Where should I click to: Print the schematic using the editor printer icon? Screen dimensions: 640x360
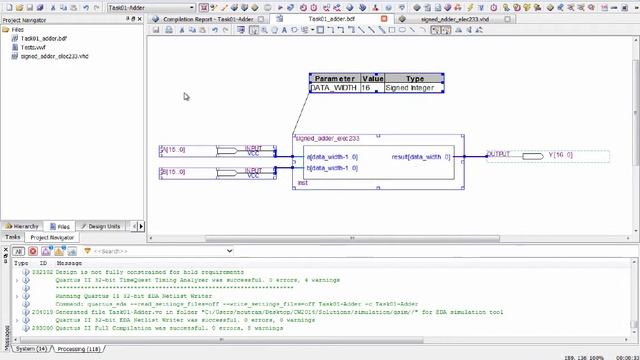click(x=169, y=30)
